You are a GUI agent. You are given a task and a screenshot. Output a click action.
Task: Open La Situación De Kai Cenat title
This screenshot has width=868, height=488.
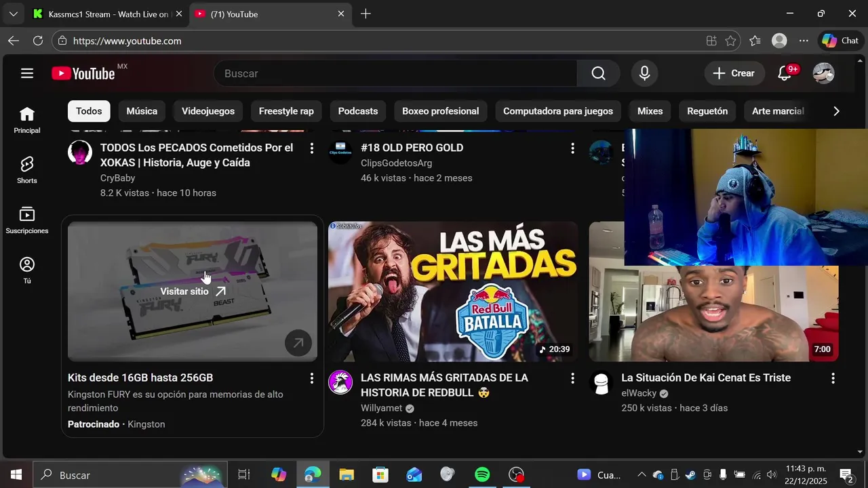pyautogui.click(x=706, y=378)
